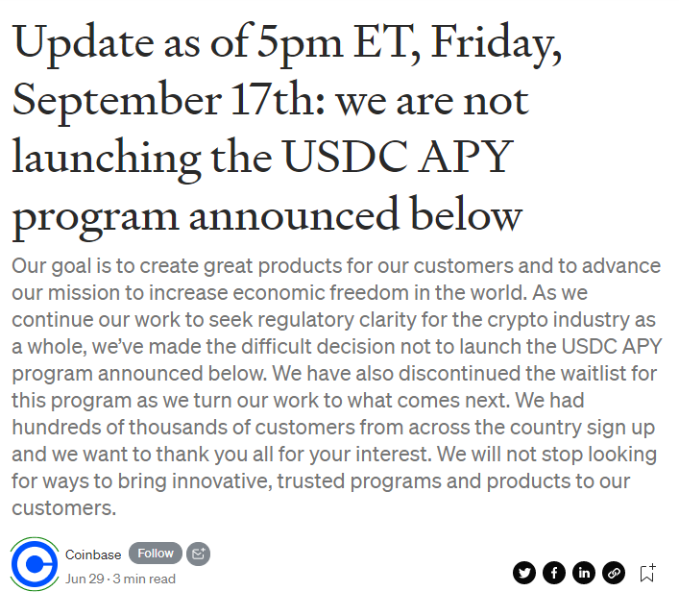679x616 pixels.
Task: Save the story with the bookmark icon
Action: point(647,573)
